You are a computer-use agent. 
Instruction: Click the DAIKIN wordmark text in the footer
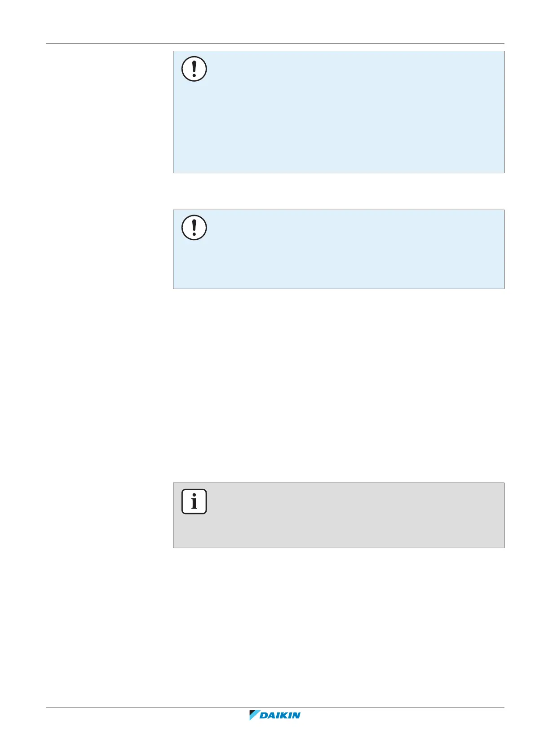281,716
